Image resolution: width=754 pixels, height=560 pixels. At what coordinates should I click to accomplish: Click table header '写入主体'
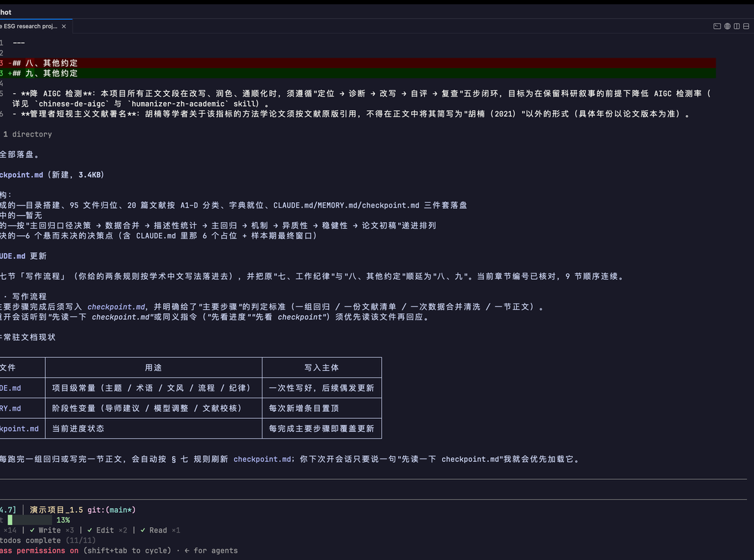click(x=321, y=367)
